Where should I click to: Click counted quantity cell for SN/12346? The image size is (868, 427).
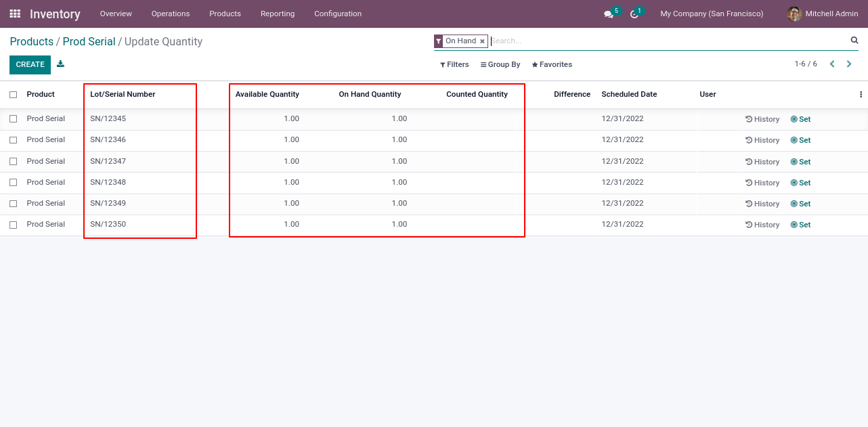coord(464,140)
